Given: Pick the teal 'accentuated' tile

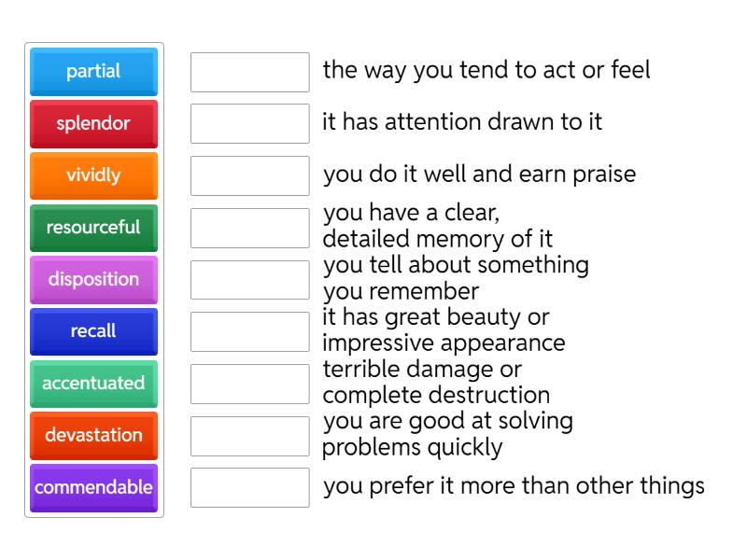Looking at the screenshot, I should point(93,383).
